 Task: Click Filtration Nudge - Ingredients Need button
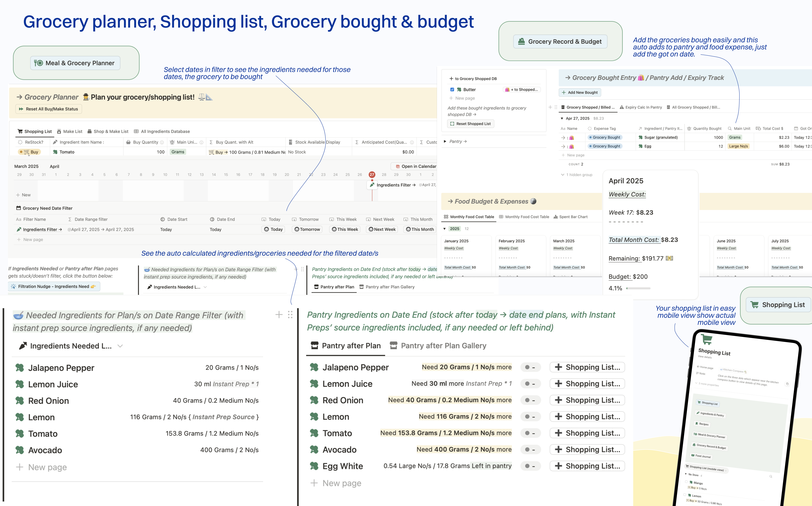coord(54,286)
